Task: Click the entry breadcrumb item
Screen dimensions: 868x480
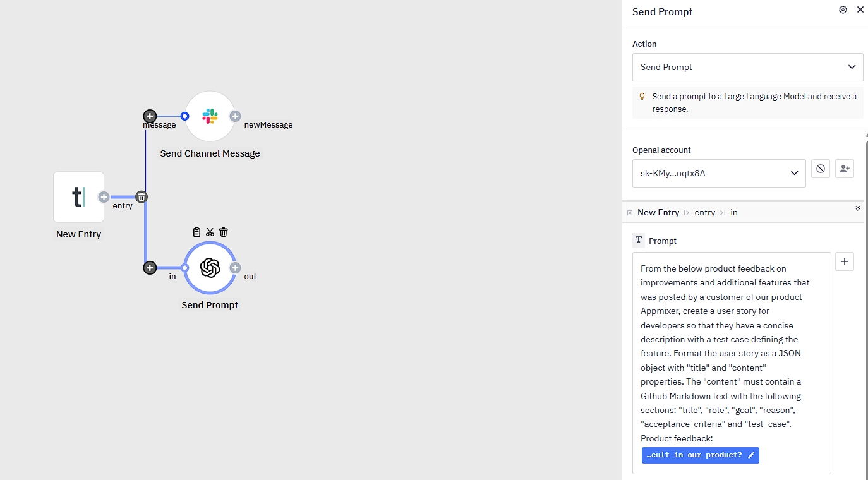Action: coord(704,213)
